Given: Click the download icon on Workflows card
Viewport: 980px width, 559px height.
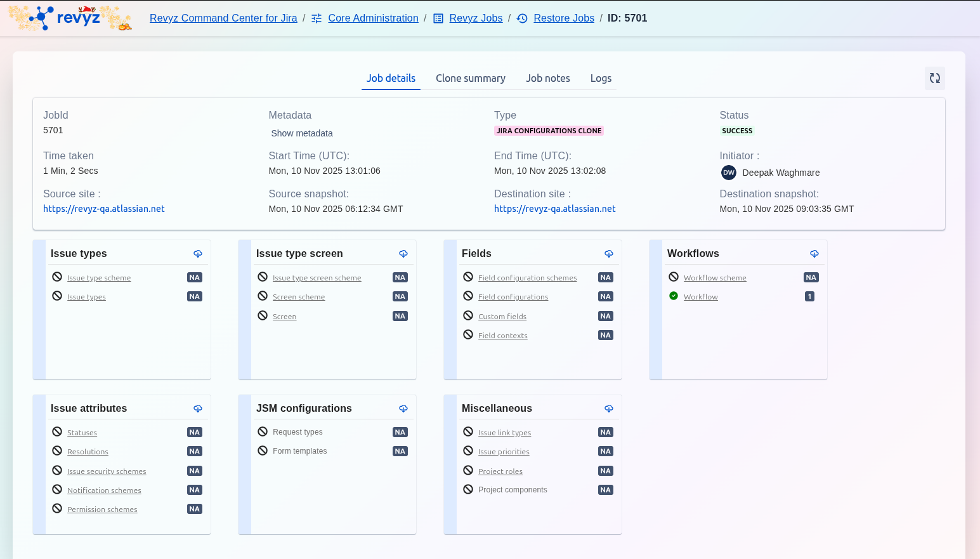Looking at the screenshot, I should pyautogui.click(x=814, y=254).
